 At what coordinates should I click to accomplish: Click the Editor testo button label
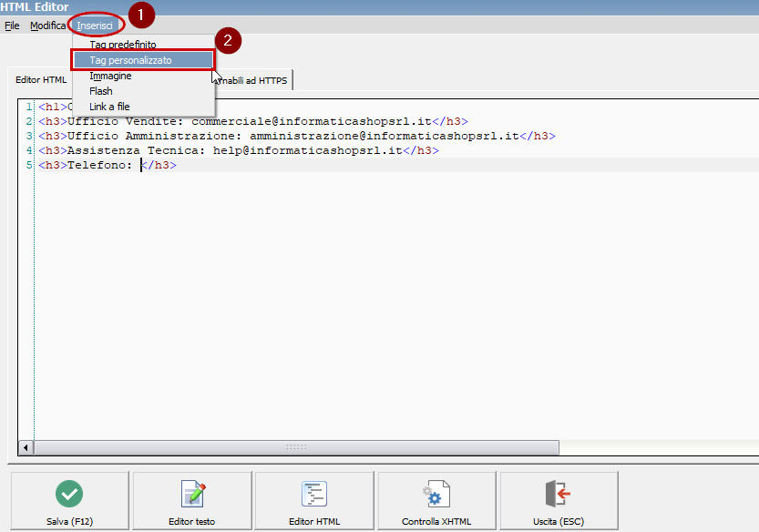tap(191, 521)
